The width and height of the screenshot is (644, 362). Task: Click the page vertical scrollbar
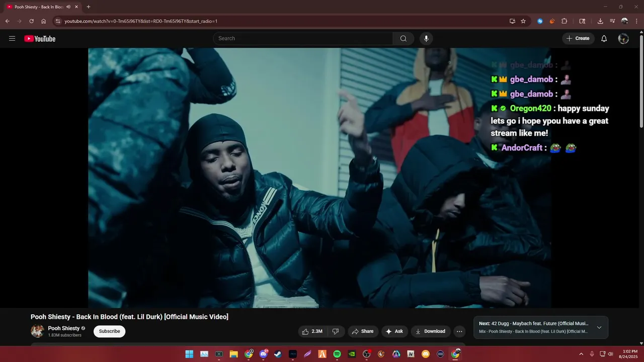pyautogui.click(x=641, y=80)
